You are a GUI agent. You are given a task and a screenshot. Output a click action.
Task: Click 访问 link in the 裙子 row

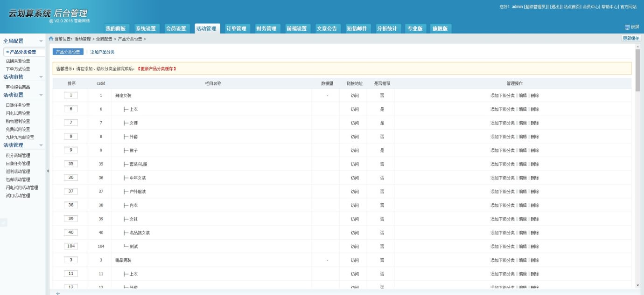coord(355,151)
